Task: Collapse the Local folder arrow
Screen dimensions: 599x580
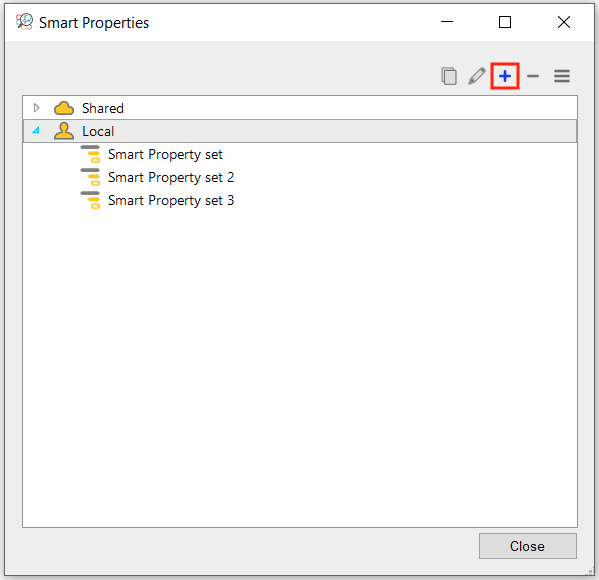Action: coord(36,130)
